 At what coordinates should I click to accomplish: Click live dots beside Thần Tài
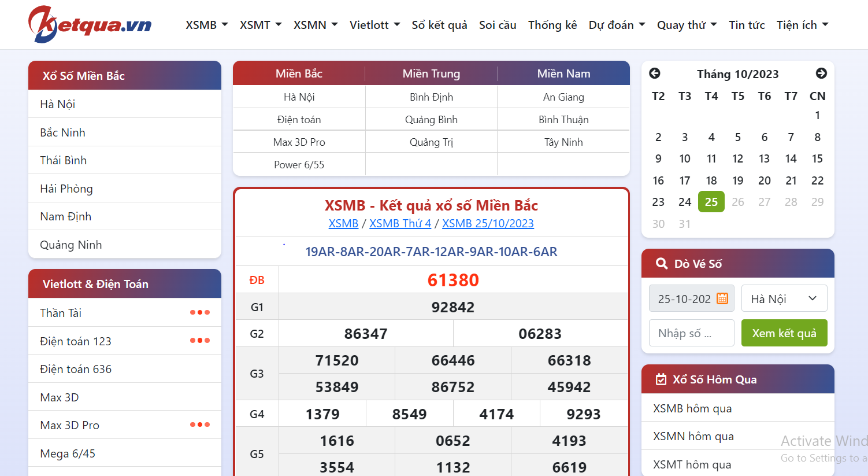pyautogui.click(x=200, y=312)
